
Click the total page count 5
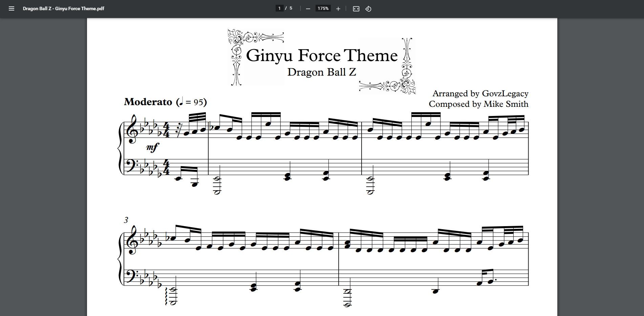[x=291, y=8]
